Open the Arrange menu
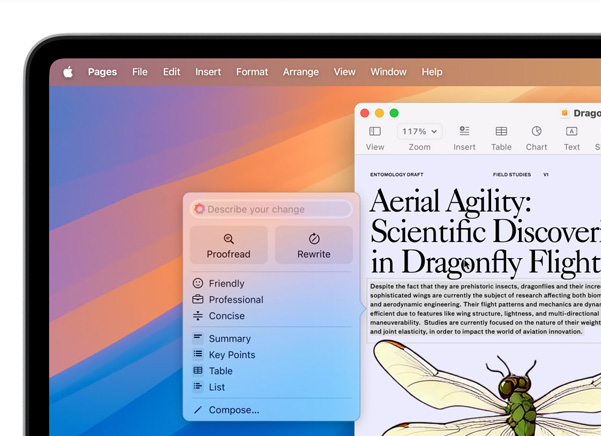Image resolution: width=601 pixels, height=436 pixels. [x=301, y=72]
